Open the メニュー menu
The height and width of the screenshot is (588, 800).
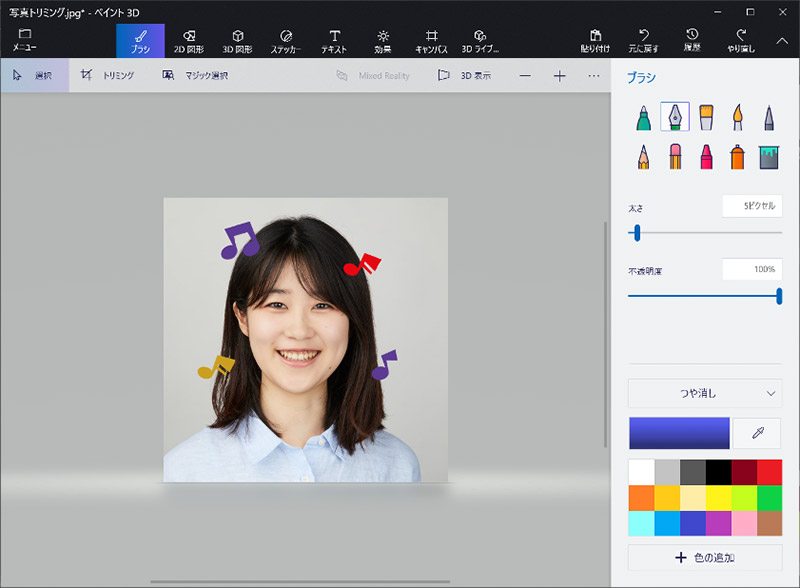pos(25,40)
